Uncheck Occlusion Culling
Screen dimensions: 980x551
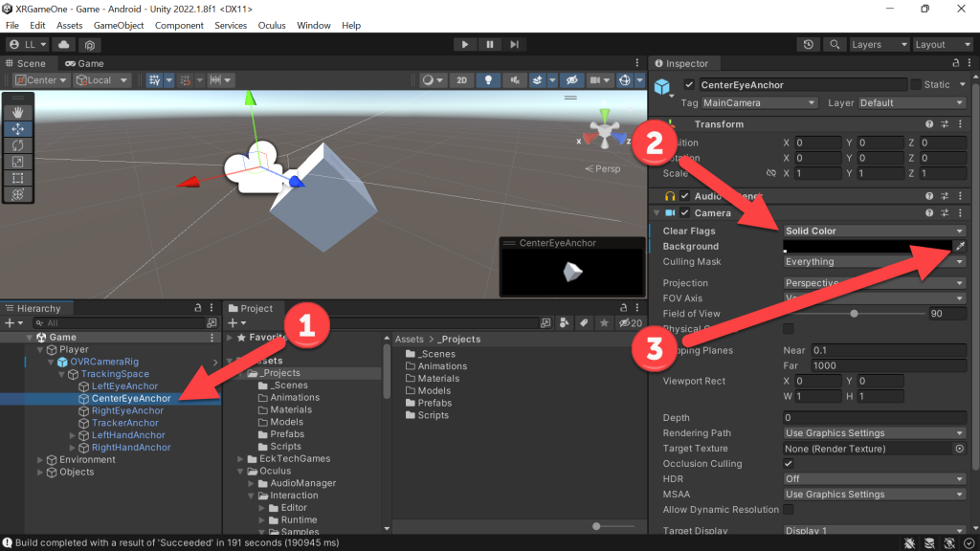pos(789,464)
